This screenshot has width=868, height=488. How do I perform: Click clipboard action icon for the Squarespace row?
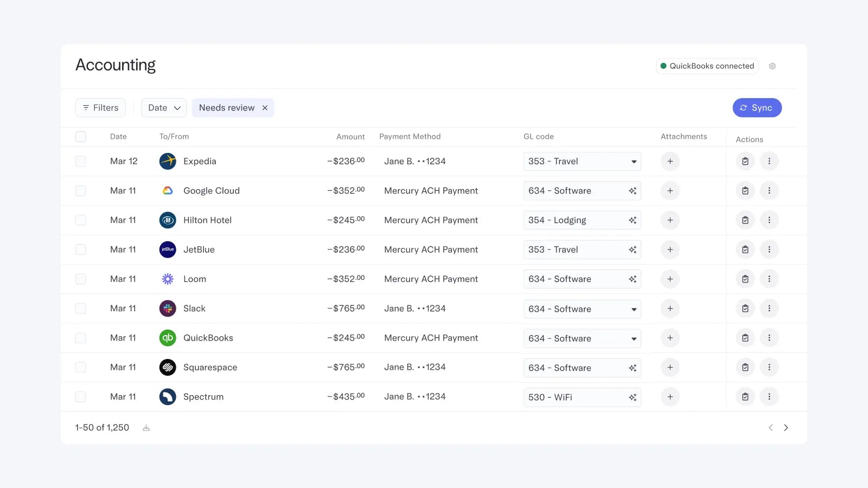[745, 368]
